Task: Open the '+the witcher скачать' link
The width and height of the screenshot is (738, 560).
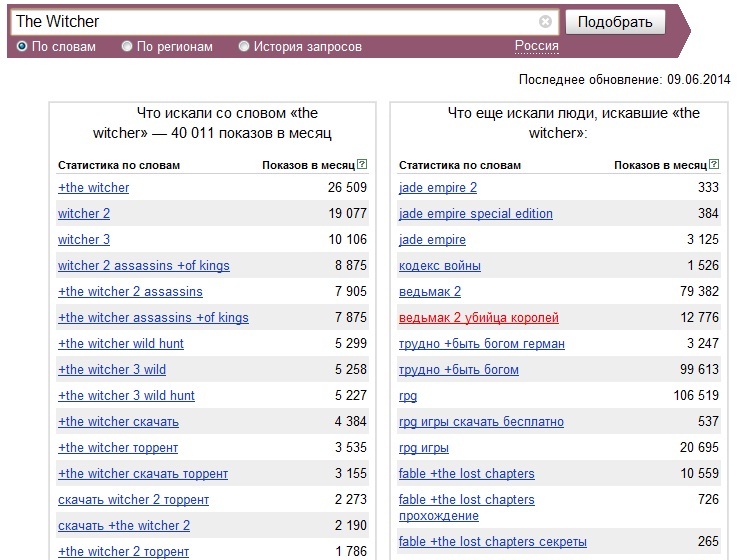Action: pos(118,421)
